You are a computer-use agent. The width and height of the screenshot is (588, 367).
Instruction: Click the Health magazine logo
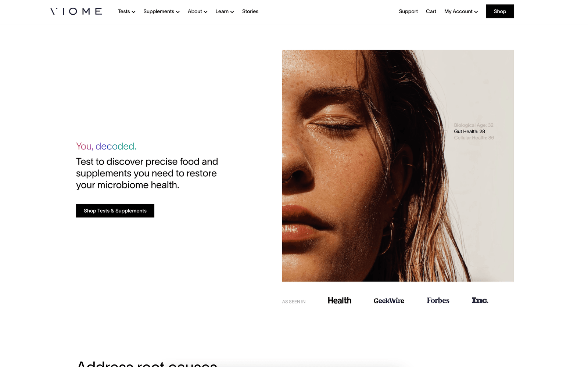[x=340, y=301]
